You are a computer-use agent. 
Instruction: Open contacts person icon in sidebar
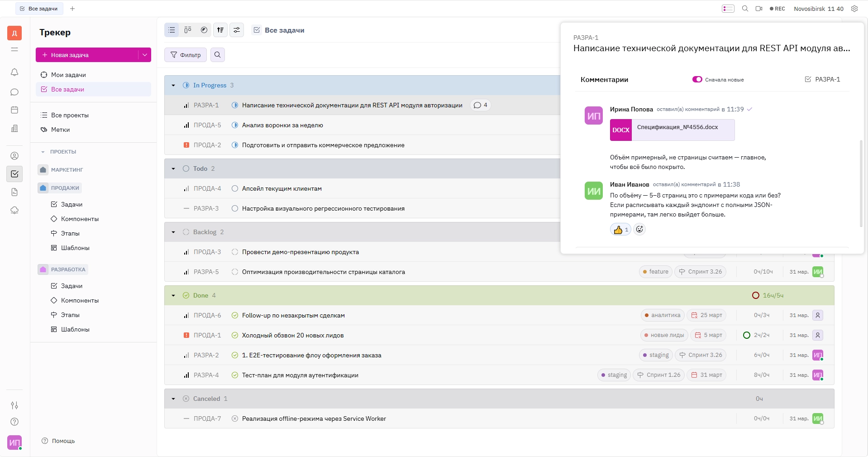(x=14, y=156)
